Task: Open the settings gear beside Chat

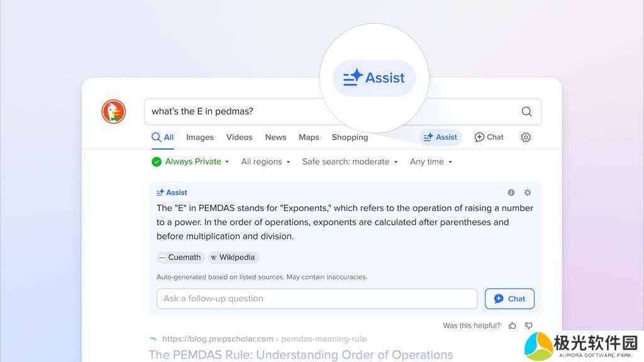Action: [x=526, y=137]
